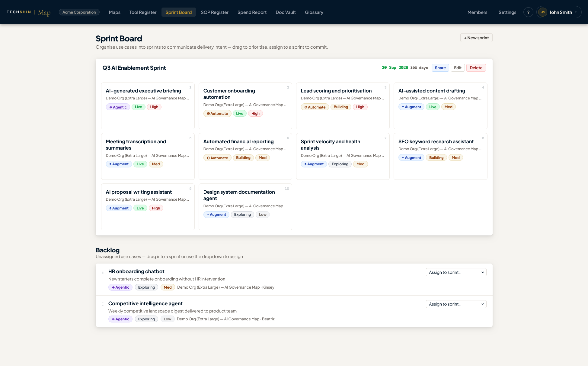588x366 pixels.
Task: Click the 103 days remaining label
Action: [419, 68]
